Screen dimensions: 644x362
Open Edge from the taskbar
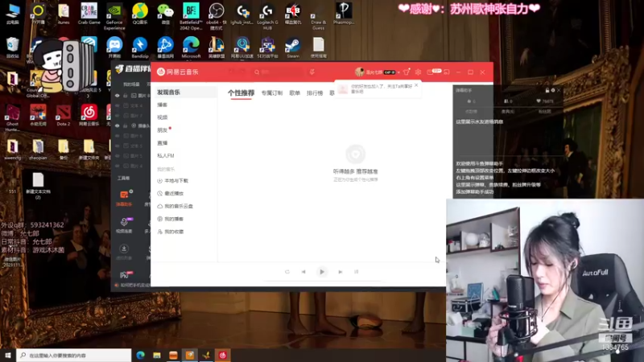(x=140, y=355)
